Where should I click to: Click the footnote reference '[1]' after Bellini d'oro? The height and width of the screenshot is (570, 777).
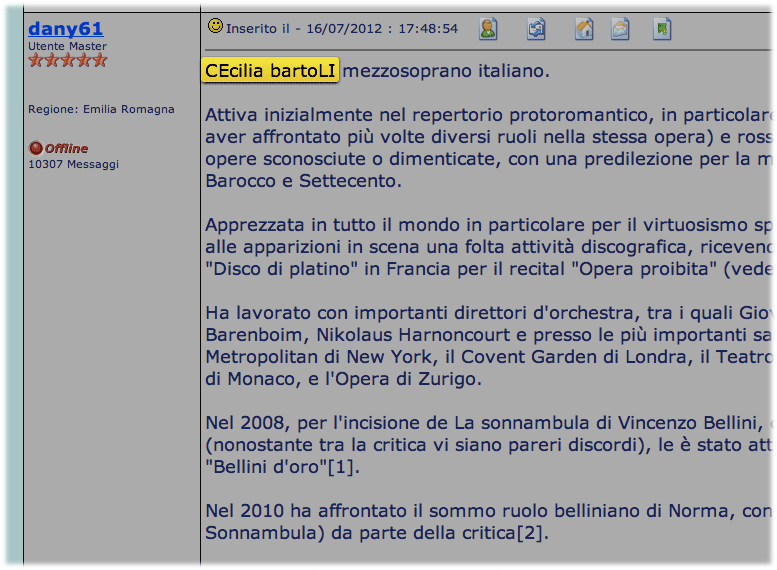(x=343, y=467)
